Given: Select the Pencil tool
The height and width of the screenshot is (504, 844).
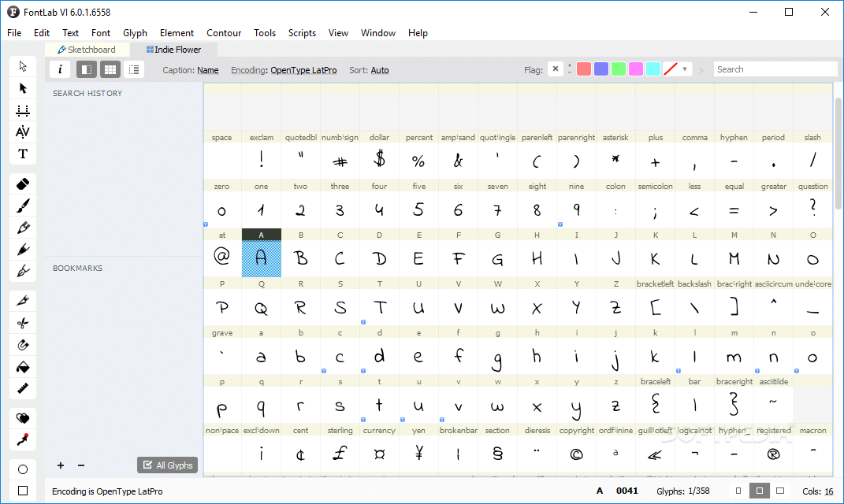Looking at the screenshot, I should [23, 228].
